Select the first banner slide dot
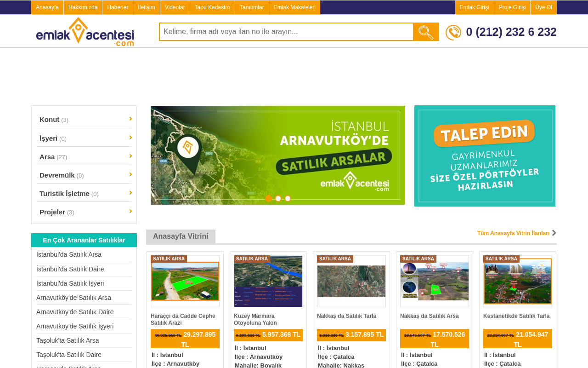Viewport: 588px width, 368px height. point(269,198)
